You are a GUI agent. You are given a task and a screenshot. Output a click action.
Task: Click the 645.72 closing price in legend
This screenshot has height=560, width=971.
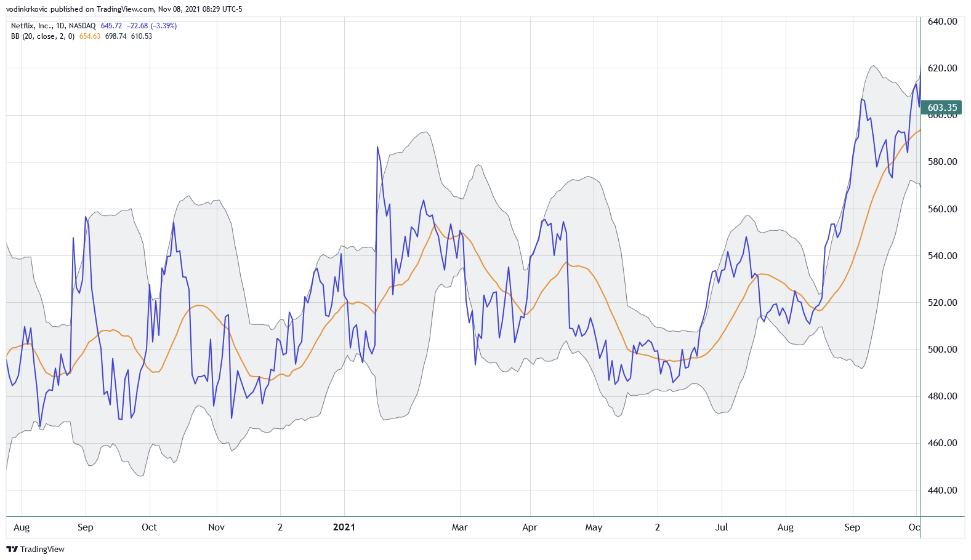[x=111, y=26]
